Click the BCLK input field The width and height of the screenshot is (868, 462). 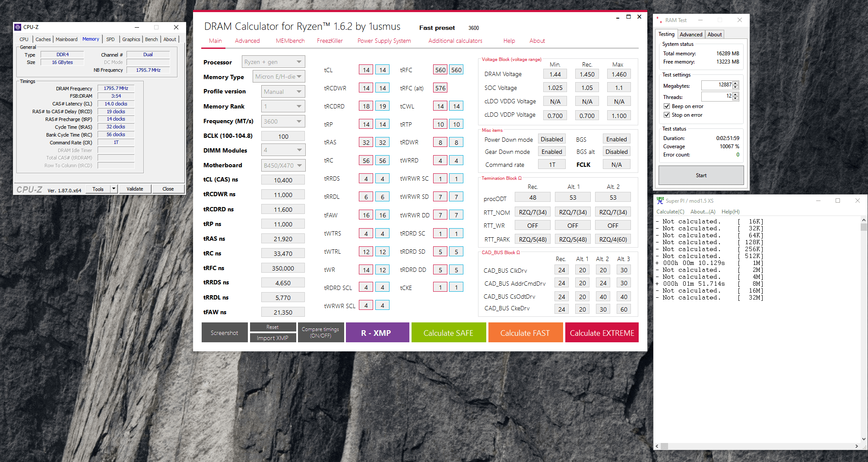(x=283, y=136)
